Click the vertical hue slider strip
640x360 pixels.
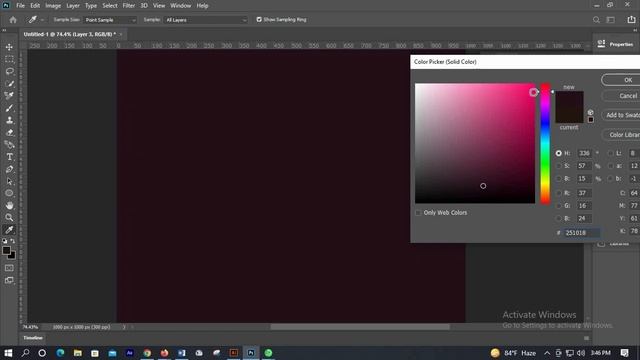coord(545,143)
